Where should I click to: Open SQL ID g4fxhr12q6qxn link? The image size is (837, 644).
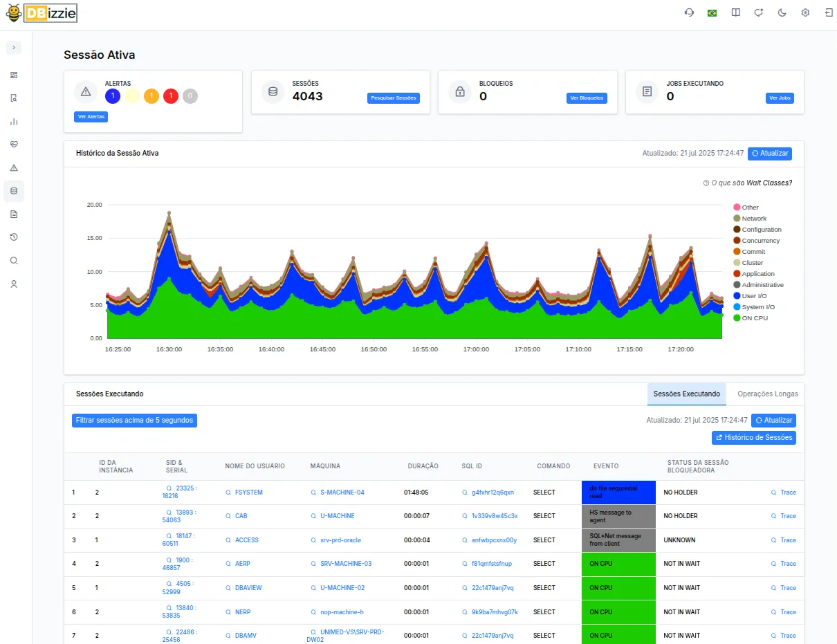pyautogui.click(x=493, y=493)
